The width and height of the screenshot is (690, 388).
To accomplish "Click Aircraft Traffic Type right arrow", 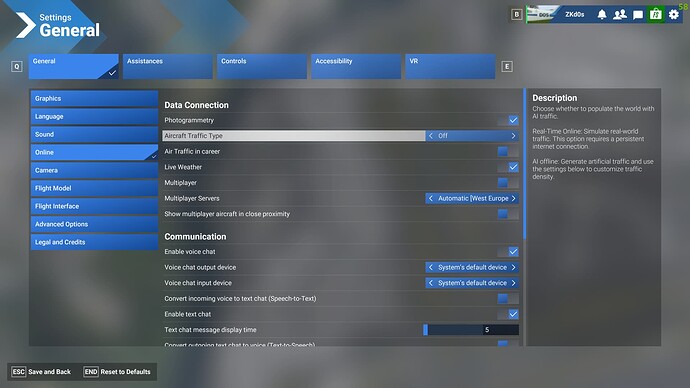I will pos(513,136).
